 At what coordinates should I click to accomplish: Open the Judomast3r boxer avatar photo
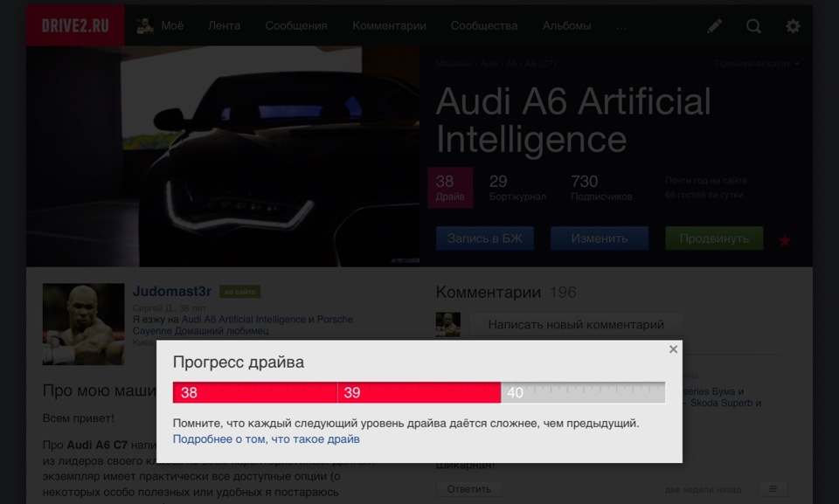pos(84,324)
